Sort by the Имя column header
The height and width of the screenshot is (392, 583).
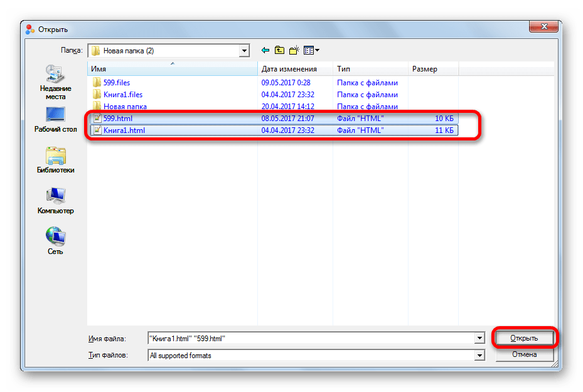tap(172, 69)
